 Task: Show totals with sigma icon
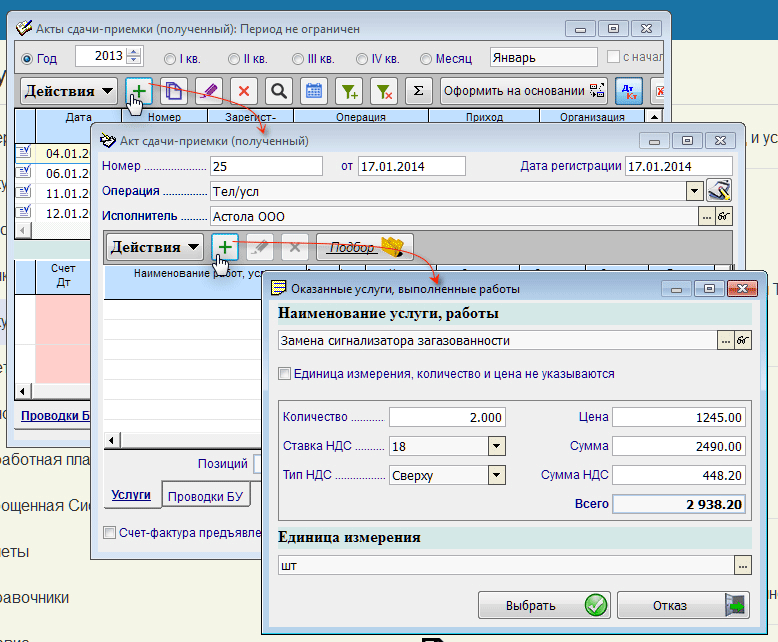point(418,91)
